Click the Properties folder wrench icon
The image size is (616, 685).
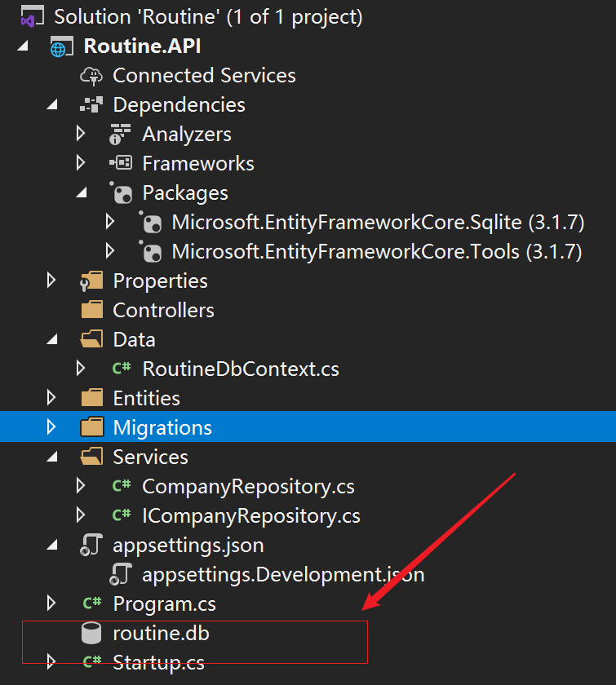click(91, 281)
